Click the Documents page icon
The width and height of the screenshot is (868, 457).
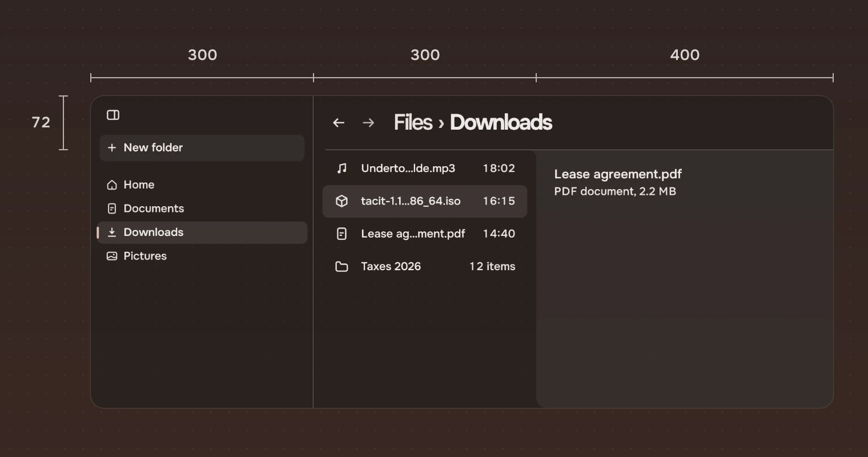tap(112, 209)
